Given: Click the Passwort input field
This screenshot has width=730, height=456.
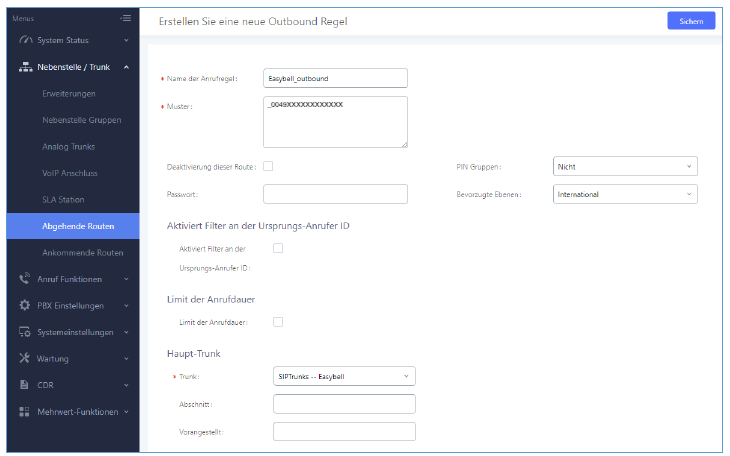Looking at the screenshot, I should [335, 194].
